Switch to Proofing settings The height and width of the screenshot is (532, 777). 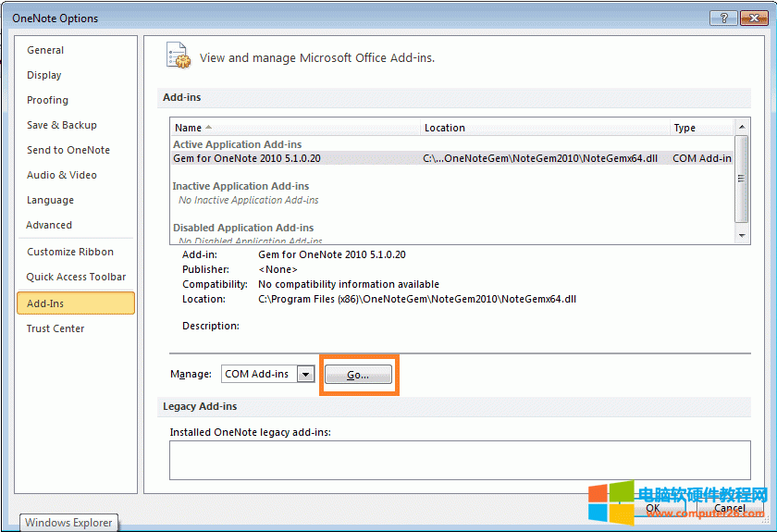tap(47, 100)
